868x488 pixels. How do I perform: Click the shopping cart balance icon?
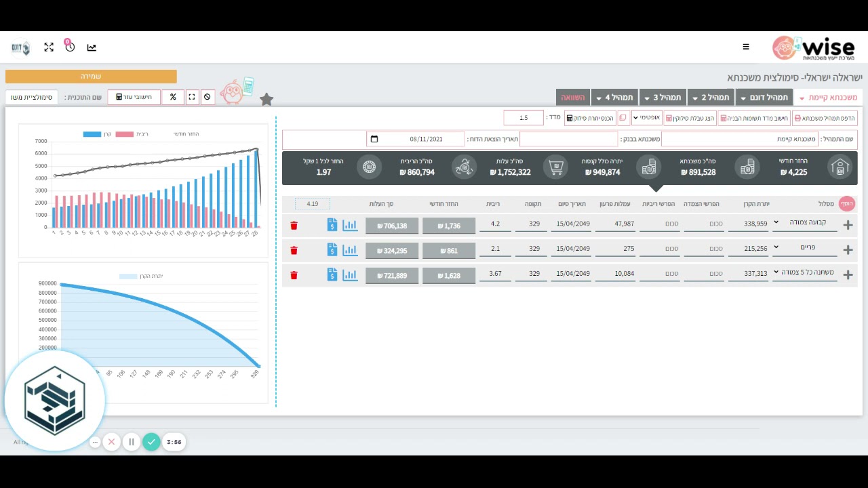(x=556, y=167)
